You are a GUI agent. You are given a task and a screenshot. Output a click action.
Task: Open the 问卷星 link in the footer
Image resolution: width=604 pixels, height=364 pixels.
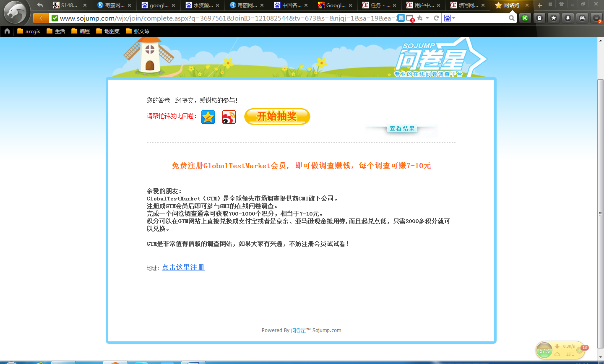click(x=298, y=330)
